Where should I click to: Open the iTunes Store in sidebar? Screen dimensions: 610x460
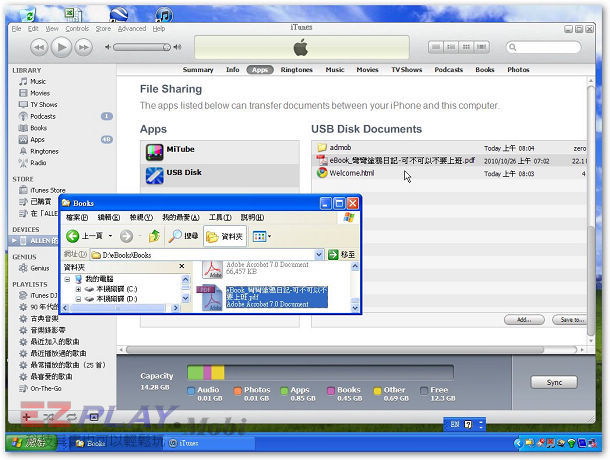[x=47, y=190]
